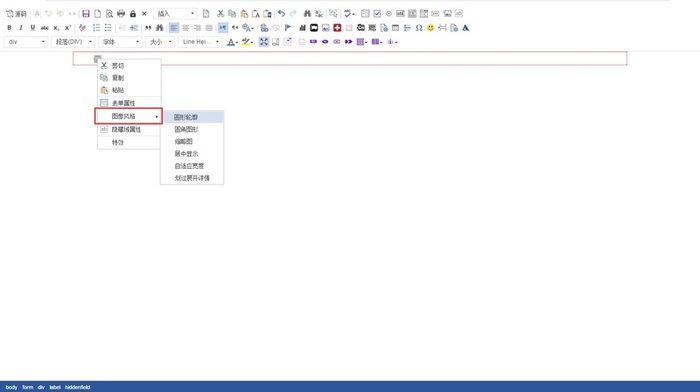Open the 大小 font size dropdown
700x392 pixels.
point(160,42)
